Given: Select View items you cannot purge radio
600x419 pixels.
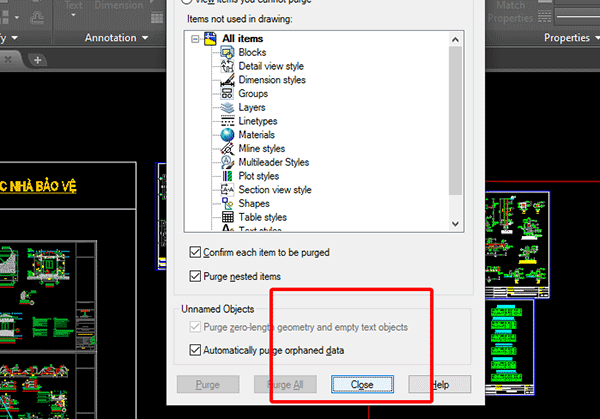Looking at the screenshot, I should click(186, 2).
